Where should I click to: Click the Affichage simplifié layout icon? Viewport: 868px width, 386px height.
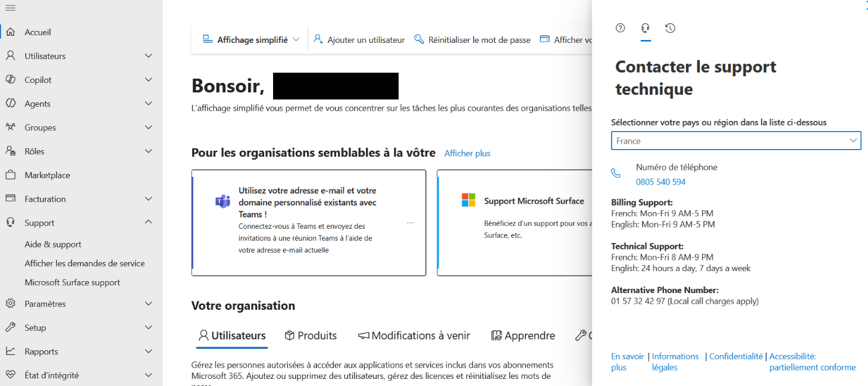[208, 39]
